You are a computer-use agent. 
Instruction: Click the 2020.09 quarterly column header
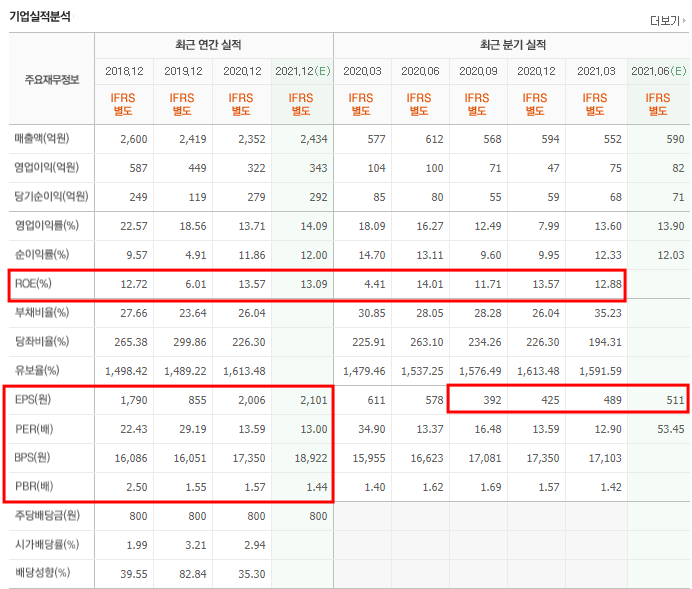(x=478, y=71)
